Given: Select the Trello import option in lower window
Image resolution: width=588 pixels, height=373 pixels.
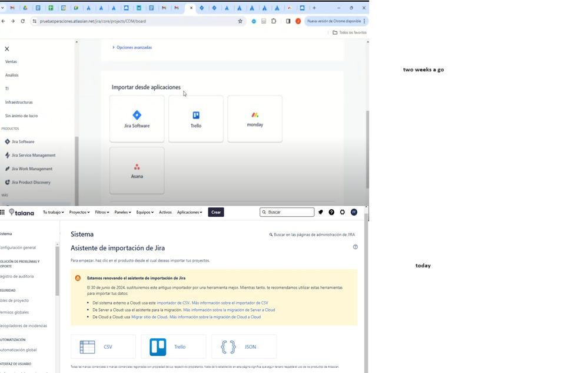Looking at the screenshot, I should coord(174,346).
